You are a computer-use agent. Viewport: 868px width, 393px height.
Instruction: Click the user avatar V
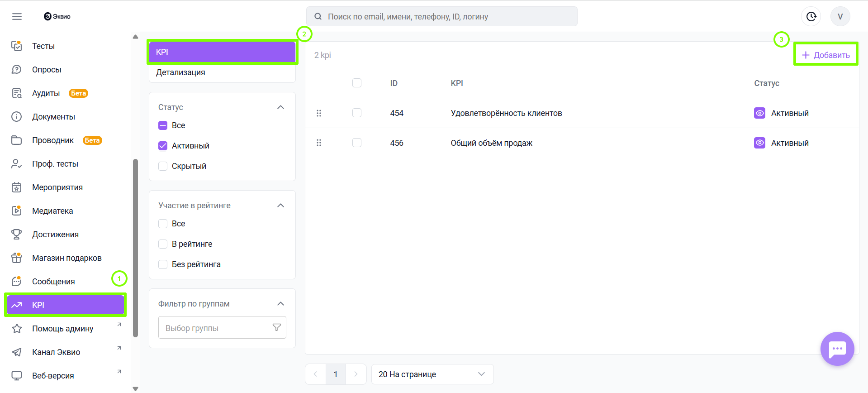click(840, 17)
